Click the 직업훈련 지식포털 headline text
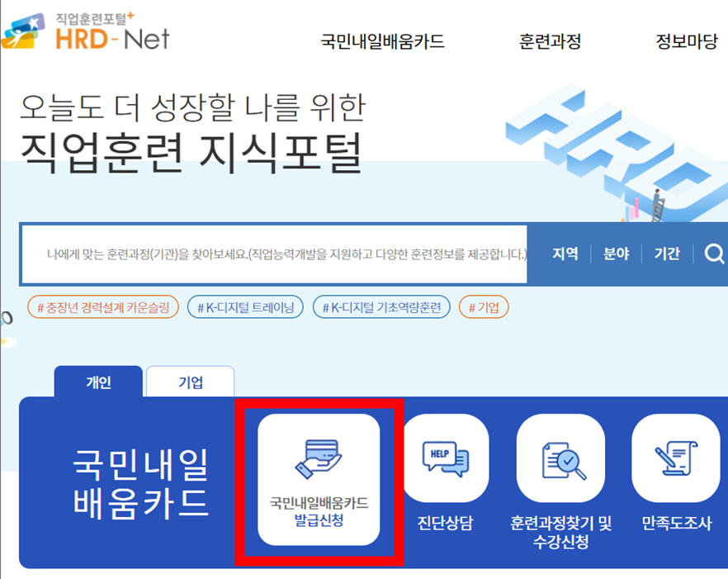Image resolution: width=728 pixels, height=579 pixels. [191, 154]
